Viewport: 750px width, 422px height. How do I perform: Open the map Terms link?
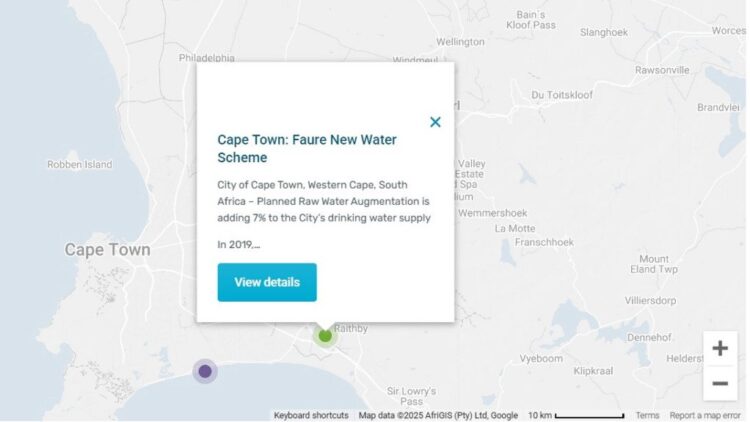tap(647, 415)
